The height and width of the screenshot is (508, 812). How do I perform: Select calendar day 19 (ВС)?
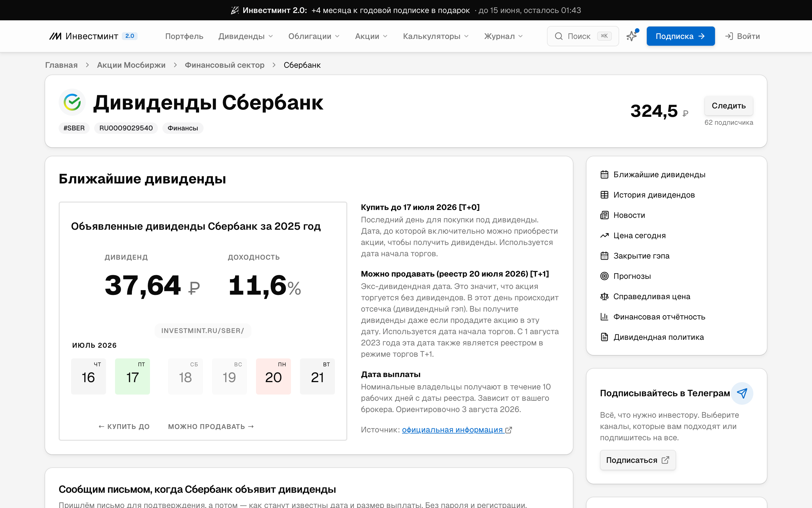230,376
